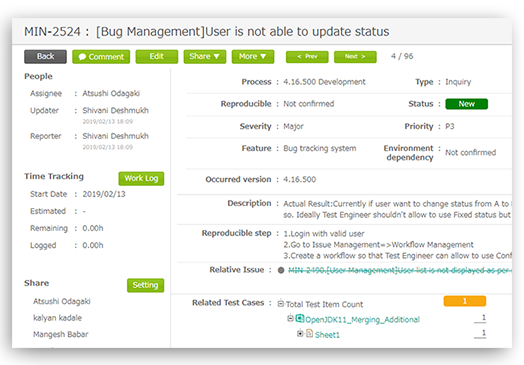Click Occurred version value 4.16.500

click(299, 179)
